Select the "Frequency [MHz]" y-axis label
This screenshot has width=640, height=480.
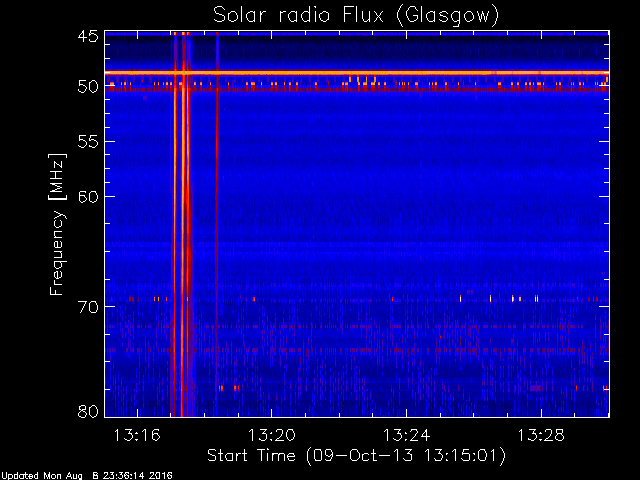click(57, 224)
